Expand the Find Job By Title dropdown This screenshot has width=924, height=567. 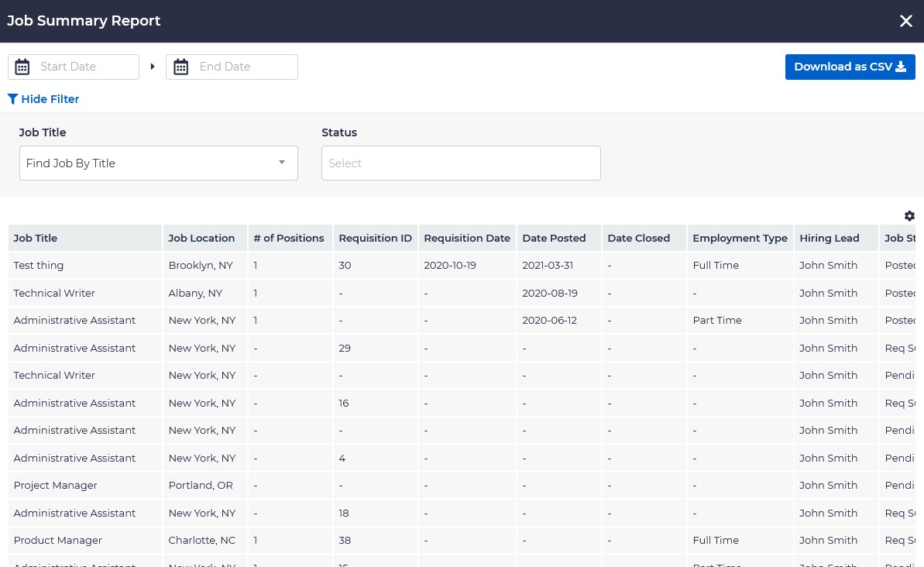tap(158, 163)
